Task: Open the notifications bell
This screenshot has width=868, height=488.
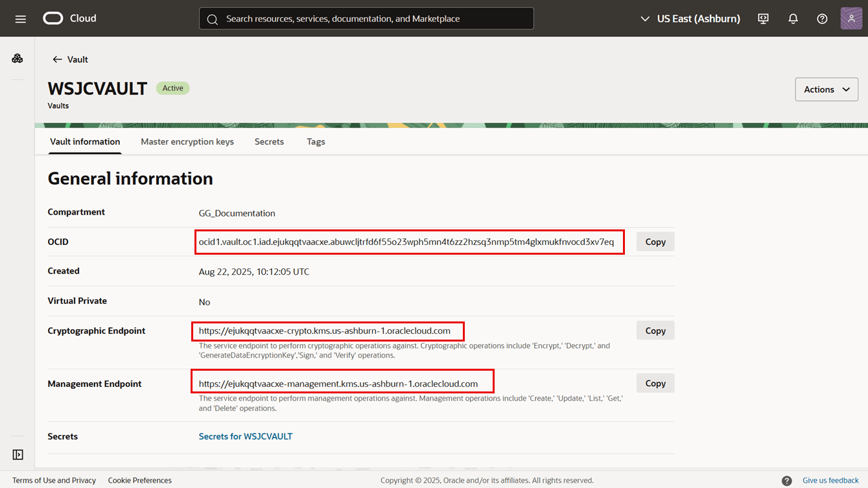Action: (x=793, y=18)
